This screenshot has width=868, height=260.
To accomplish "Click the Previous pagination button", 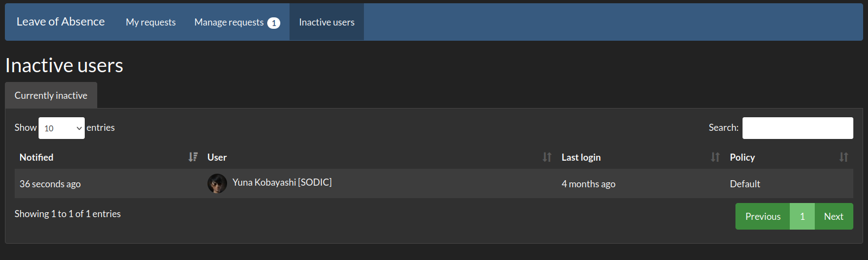I will click(x=763, y=217).
